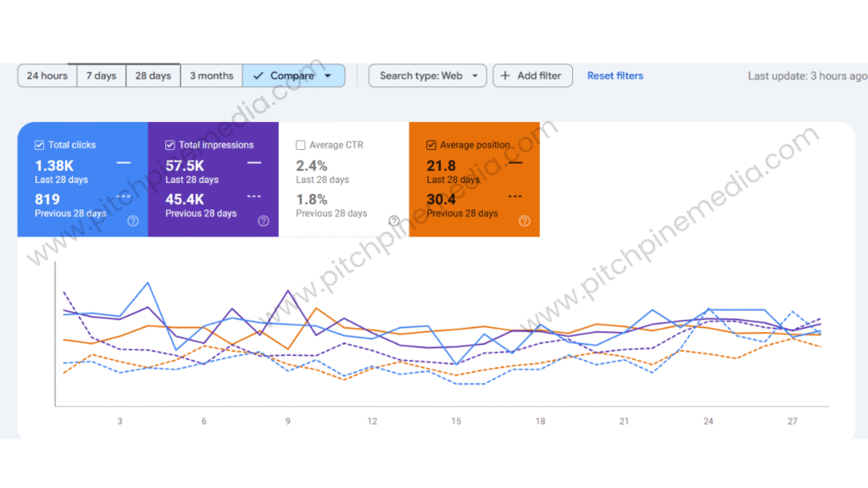The height and width of the screenshot is (488, 868).
Task: Click the chart x-axis label 6
Action: tap(203, 421)
